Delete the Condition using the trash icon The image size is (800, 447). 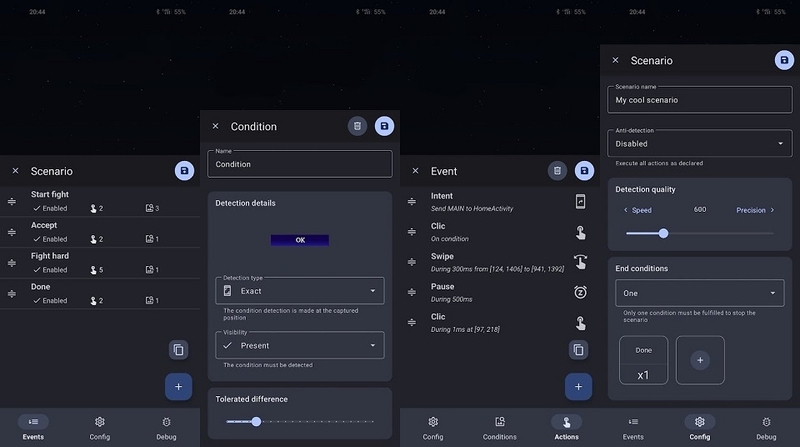point(357,126)
